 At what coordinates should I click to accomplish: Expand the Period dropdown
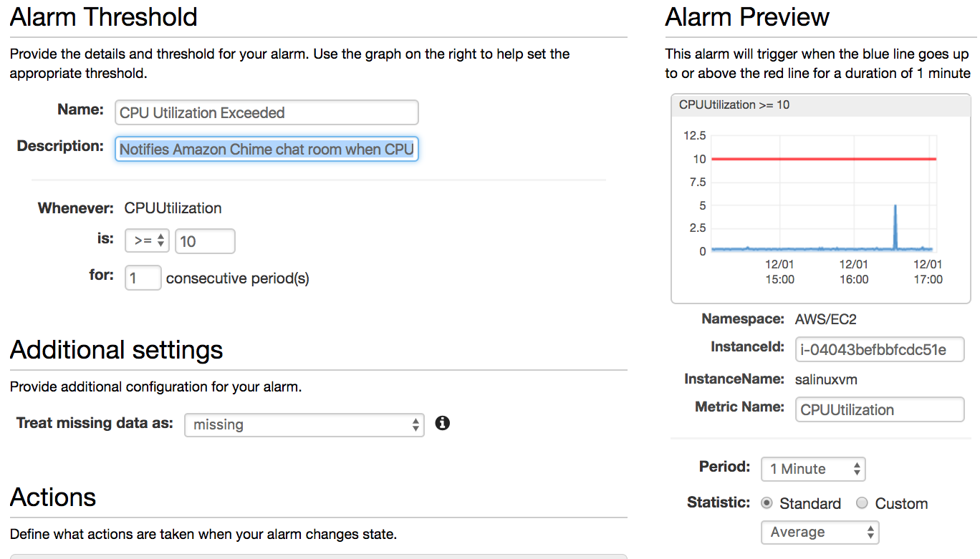tap(813, 469)
